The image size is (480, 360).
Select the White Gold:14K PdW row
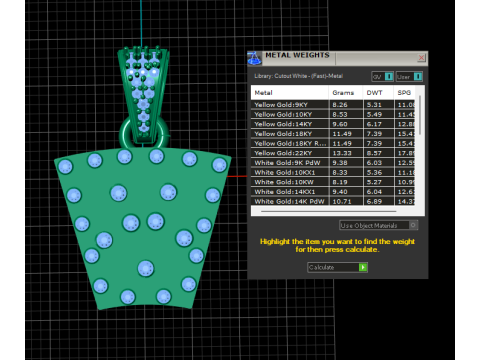[333, 201]
